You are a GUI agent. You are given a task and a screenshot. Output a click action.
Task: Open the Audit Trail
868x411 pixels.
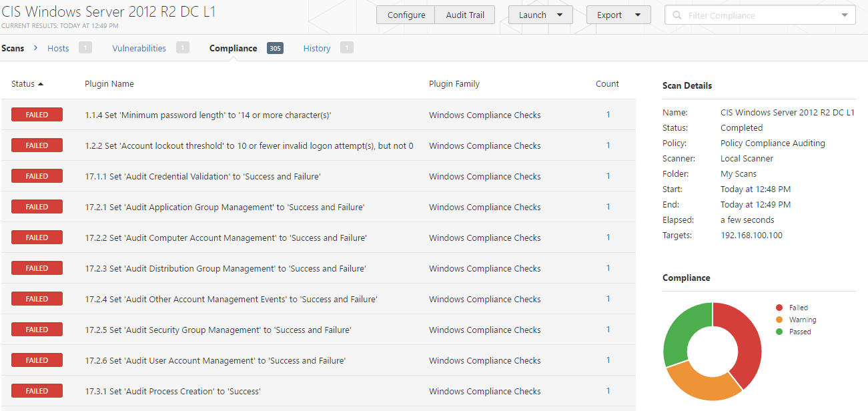[x=465, y=15]
